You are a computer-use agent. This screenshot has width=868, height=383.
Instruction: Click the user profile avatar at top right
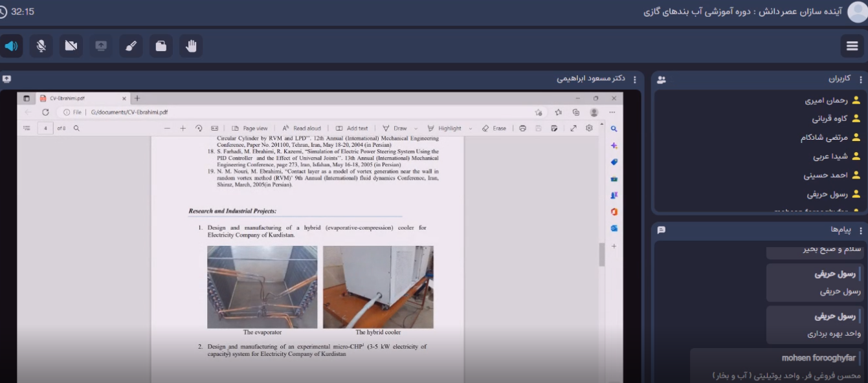pyautogui.click(x=857, y=12)
